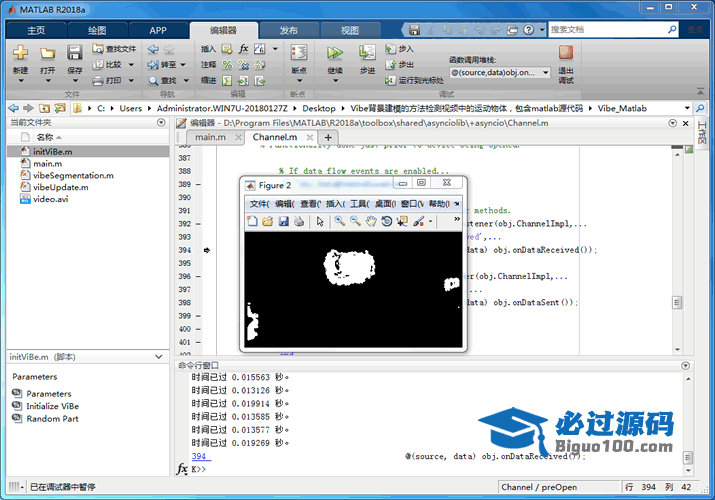Open Current Folder panel actions menu
The height and width of the screenshot is (500, 715).
[x=161, y=123]
